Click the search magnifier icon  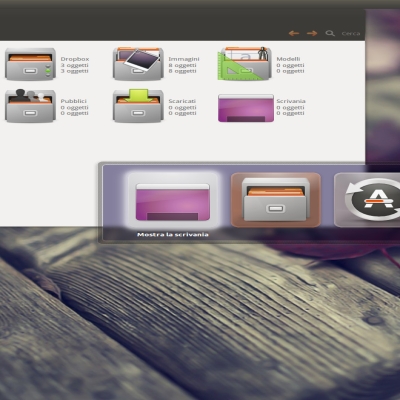330,33
